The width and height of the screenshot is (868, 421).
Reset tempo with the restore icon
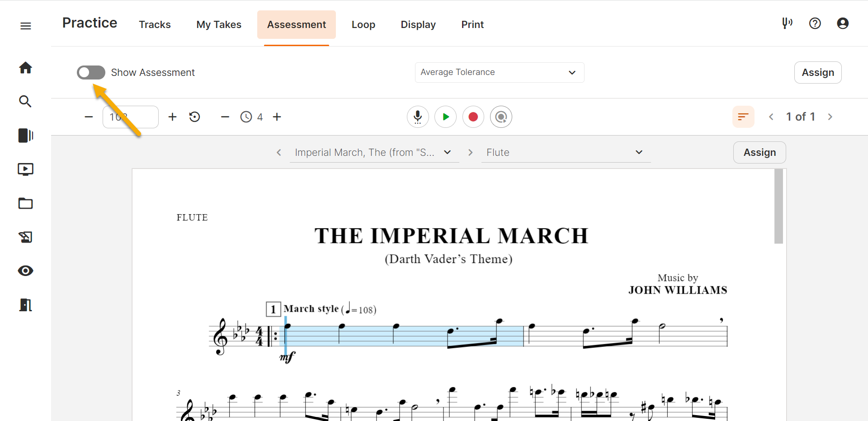[x=194, y=117]
